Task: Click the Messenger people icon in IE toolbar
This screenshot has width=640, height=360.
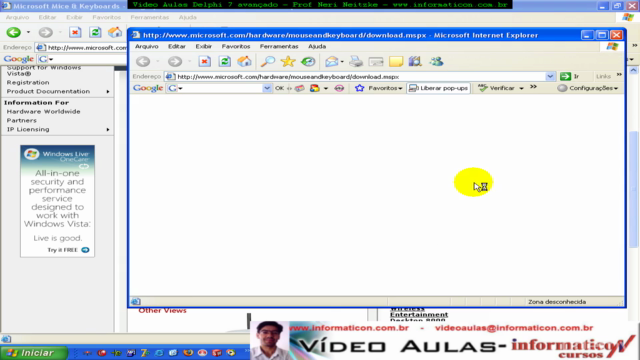Action: pos(436,62)
